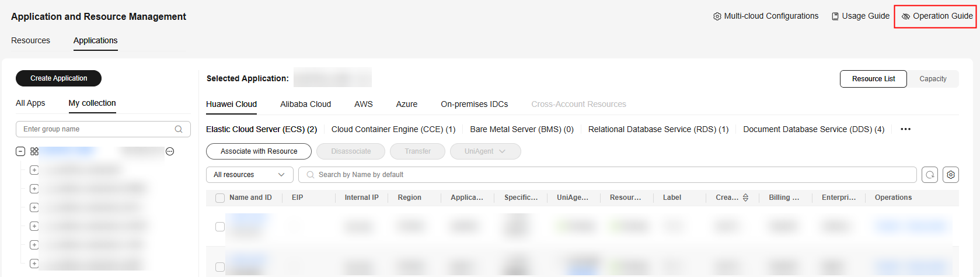
Task: Switch to the Resources tab
Action: pyautogui.click(x=30, y=40)
